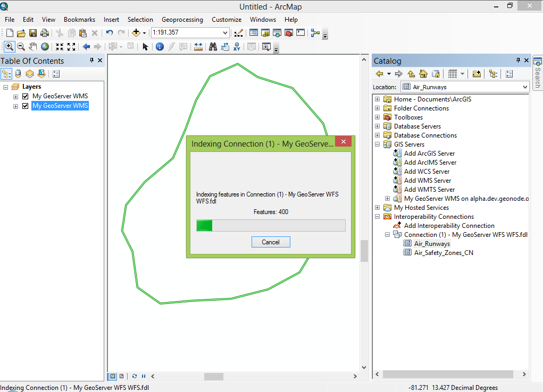Click the Add Data button
Screen dimensions: 543x392
coord(136,33)
